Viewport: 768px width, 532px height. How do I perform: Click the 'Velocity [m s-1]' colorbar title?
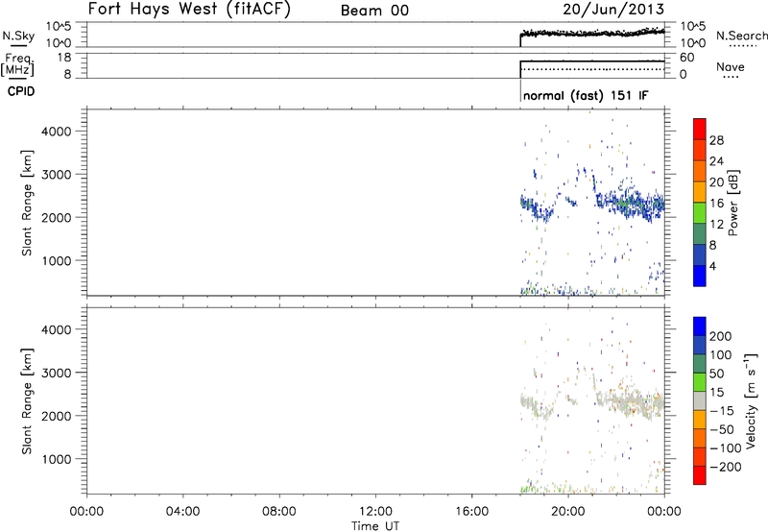click(x=751, y=400)
